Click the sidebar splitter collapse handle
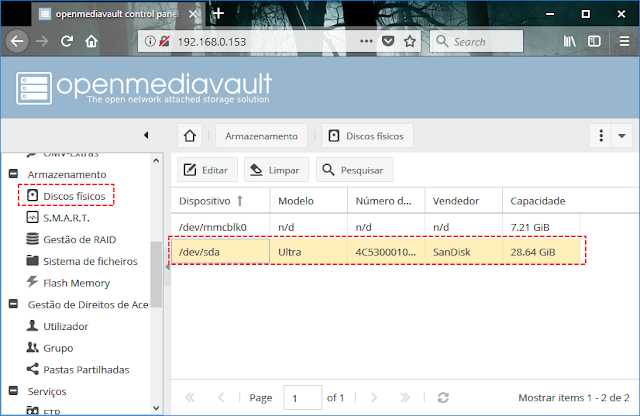640x416 pixels. 167,267
